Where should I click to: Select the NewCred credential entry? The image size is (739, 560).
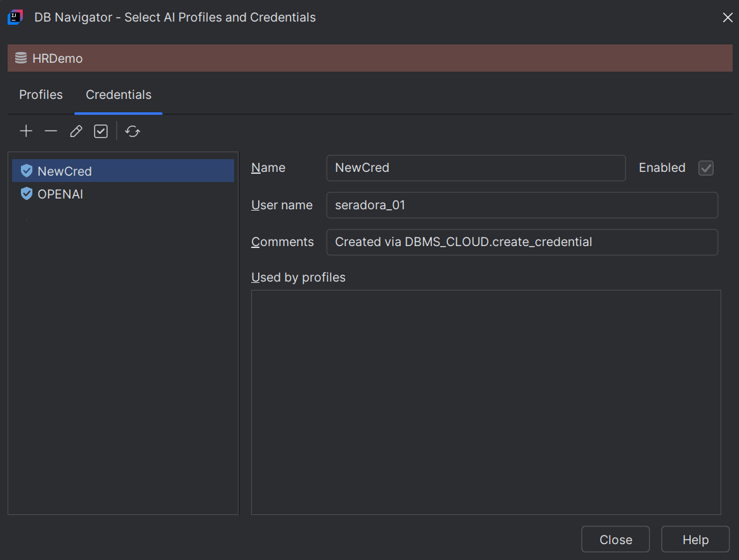click(65, 171)
